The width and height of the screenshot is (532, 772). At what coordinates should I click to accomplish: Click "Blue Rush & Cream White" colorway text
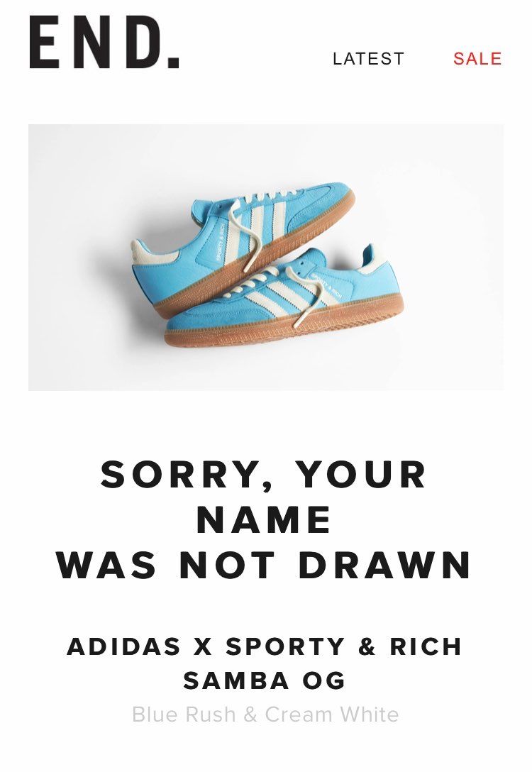(x=265, y=714)
